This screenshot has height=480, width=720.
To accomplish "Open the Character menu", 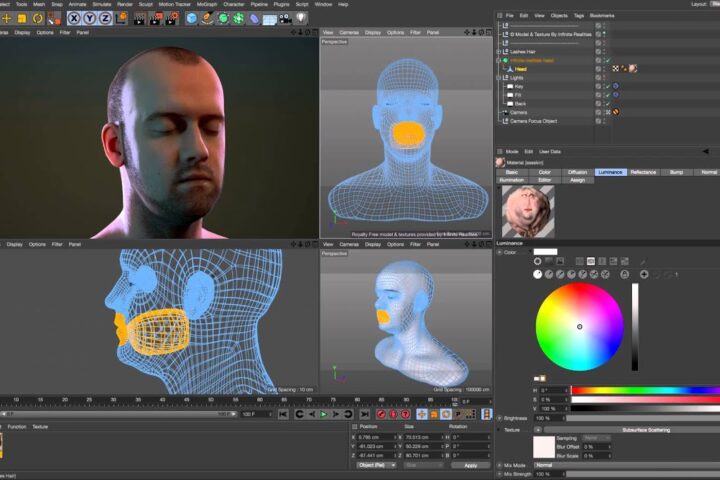I will click(234, 4).
